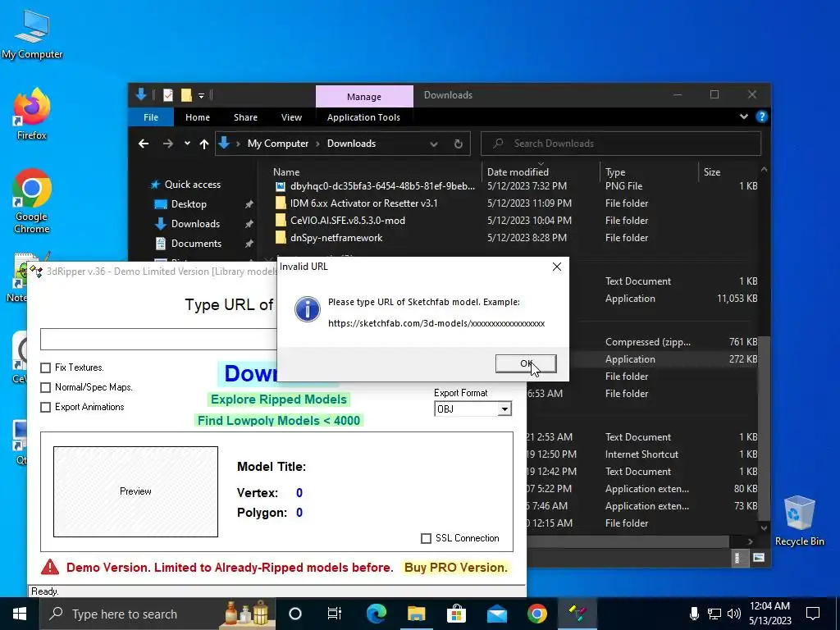840x630 pixels.
Task: Click Buy PRO Version link
Action: coord(456,568)
